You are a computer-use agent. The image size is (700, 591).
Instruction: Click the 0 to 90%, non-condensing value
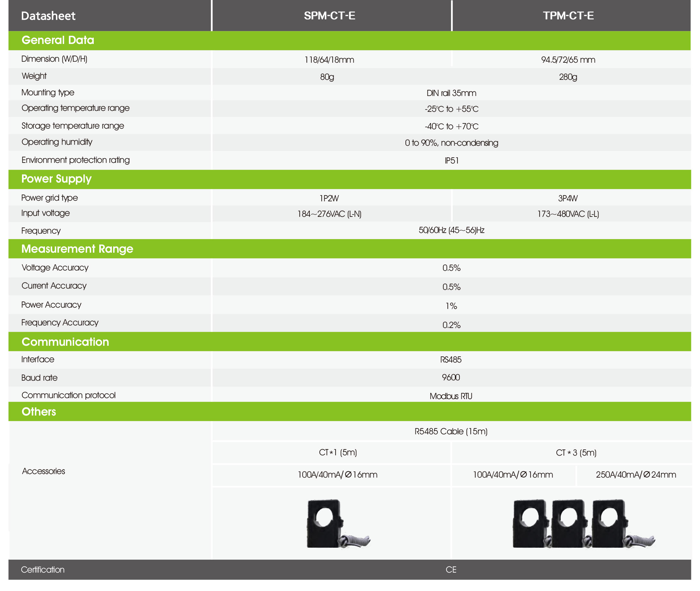pos(452,143)
